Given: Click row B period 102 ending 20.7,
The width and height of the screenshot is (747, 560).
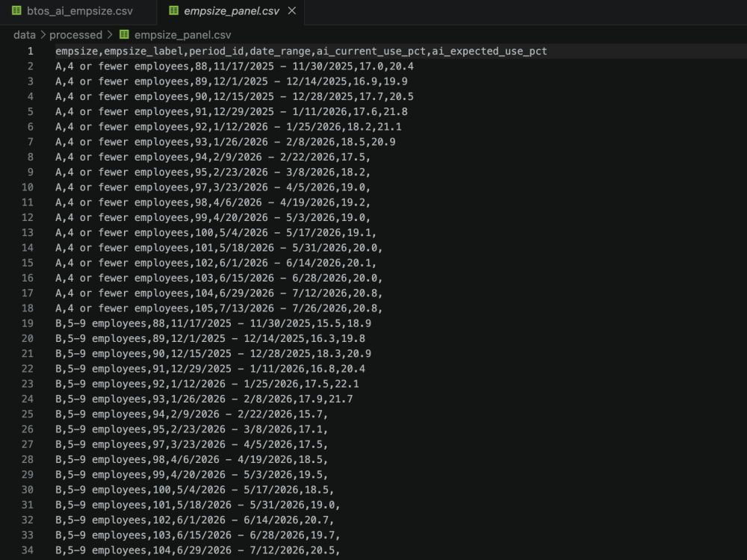Looking at the screenshot, I should coord(195,520).
